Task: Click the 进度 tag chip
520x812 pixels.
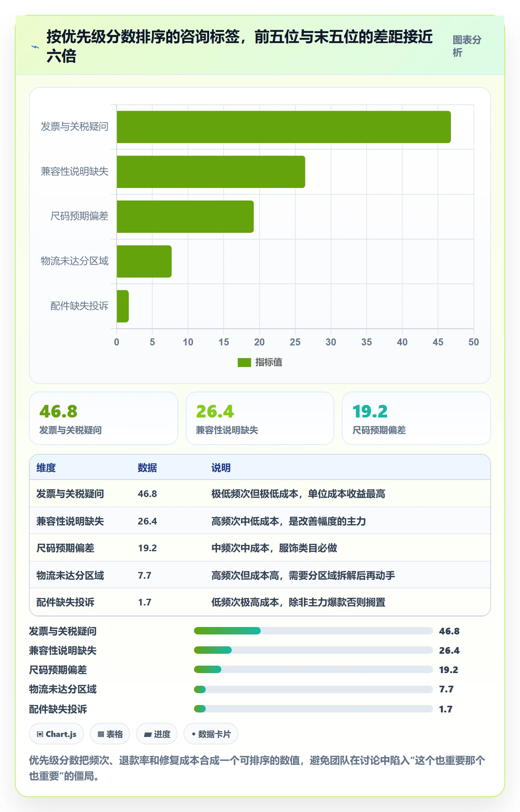Action: click(157, 734)
